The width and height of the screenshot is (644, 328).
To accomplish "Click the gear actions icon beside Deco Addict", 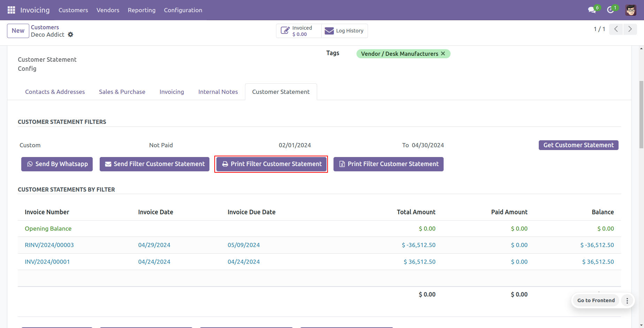I will (x=71, y=35).
